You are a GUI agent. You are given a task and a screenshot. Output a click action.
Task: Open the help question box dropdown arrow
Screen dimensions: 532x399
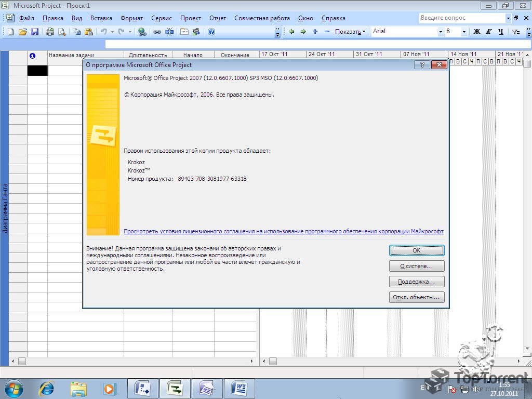coord(508,18)
